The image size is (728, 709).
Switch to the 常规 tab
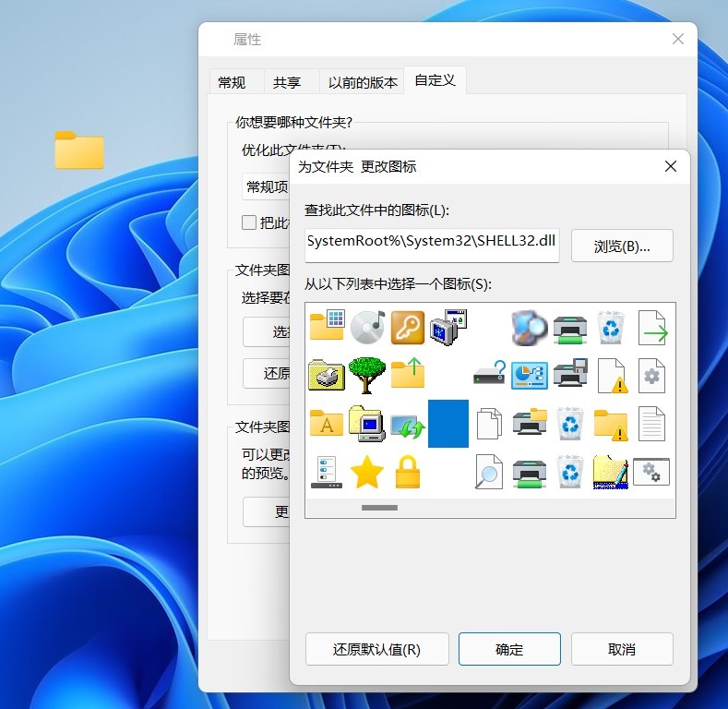[232, 82]
